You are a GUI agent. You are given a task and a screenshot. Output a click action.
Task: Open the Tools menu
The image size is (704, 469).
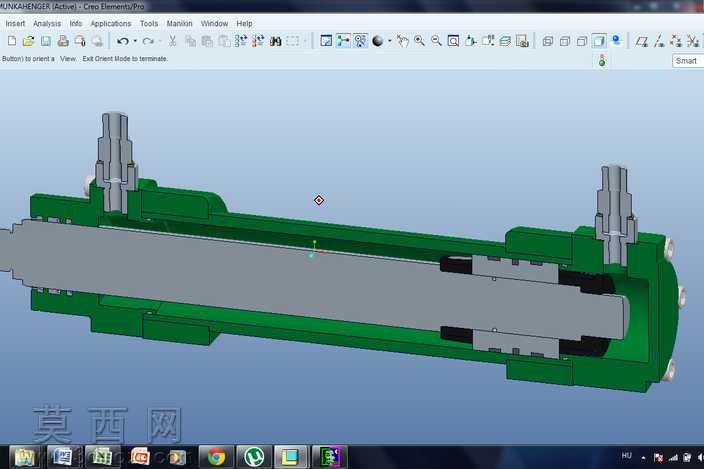point(149,23)
